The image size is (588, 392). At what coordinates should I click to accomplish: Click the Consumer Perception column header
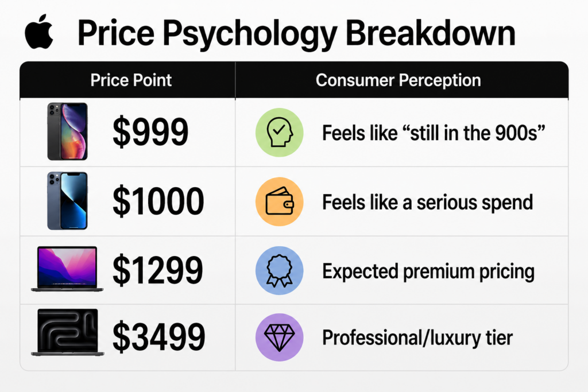[x=399, y=80]
